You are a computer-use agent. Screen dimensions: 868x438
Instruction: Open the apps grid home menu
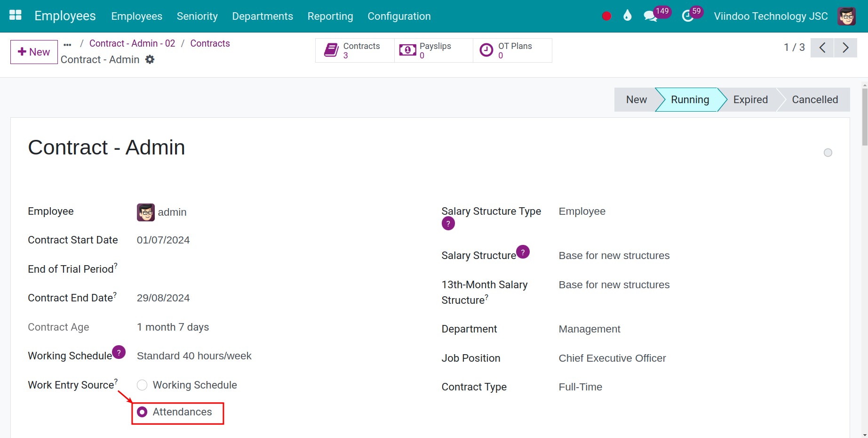pos(16,16)
